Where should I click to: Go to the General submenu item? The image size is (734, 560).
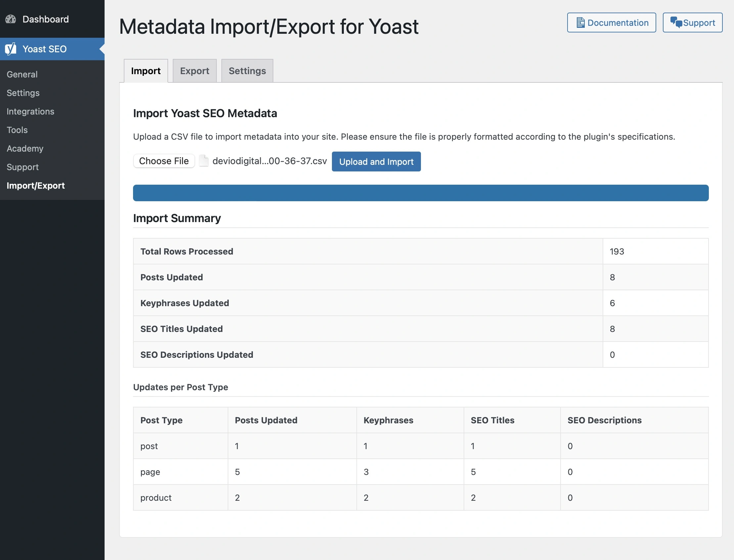[22, 74]
